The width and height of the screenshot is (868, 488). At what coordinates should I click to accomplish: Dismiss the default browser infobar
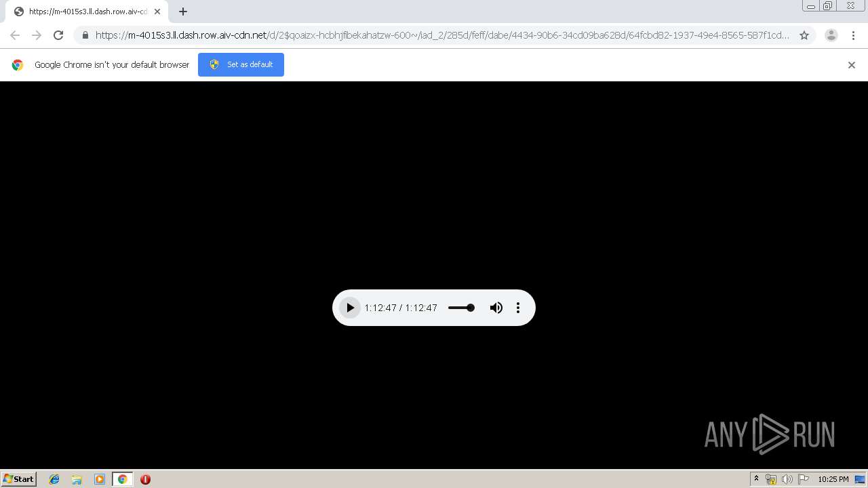coord(852,65)
